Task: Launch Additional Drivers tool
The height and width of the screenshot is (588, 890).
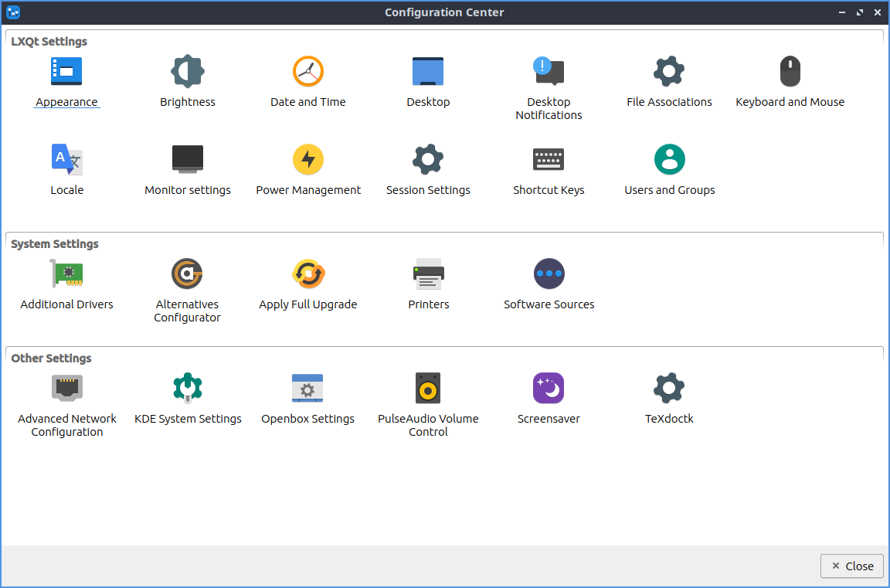Action: click(66, 274)
